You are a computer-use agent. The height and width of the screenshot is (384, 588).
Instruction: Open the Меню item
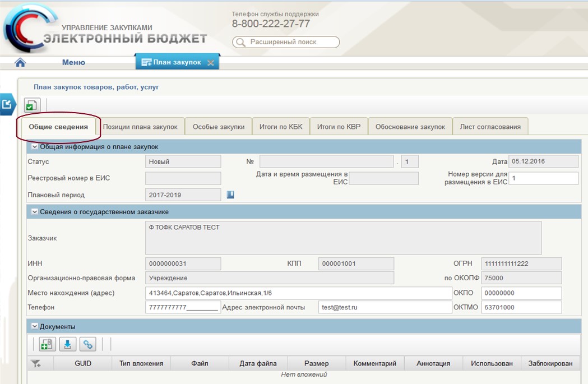click(x=73, y=62)
